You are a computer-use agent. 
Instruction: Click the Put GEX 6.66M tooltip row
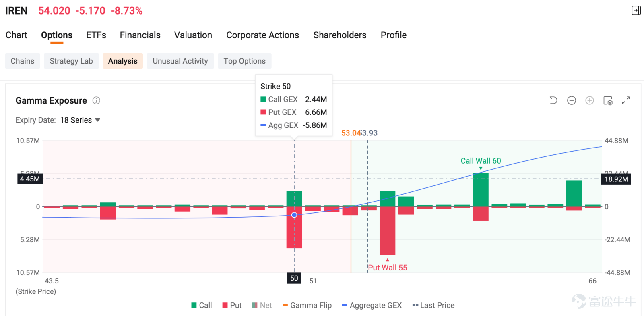294,112
